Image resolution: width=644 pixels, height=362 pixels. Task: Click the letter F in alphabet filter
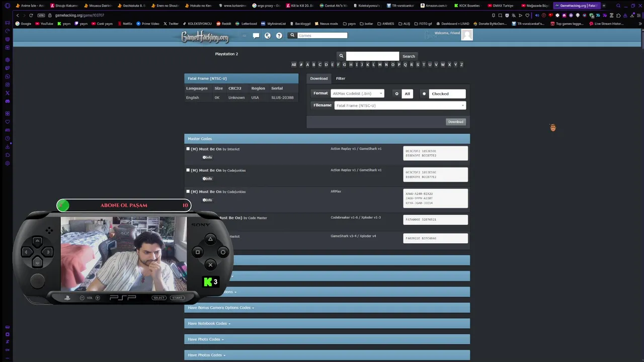(338, 65)
